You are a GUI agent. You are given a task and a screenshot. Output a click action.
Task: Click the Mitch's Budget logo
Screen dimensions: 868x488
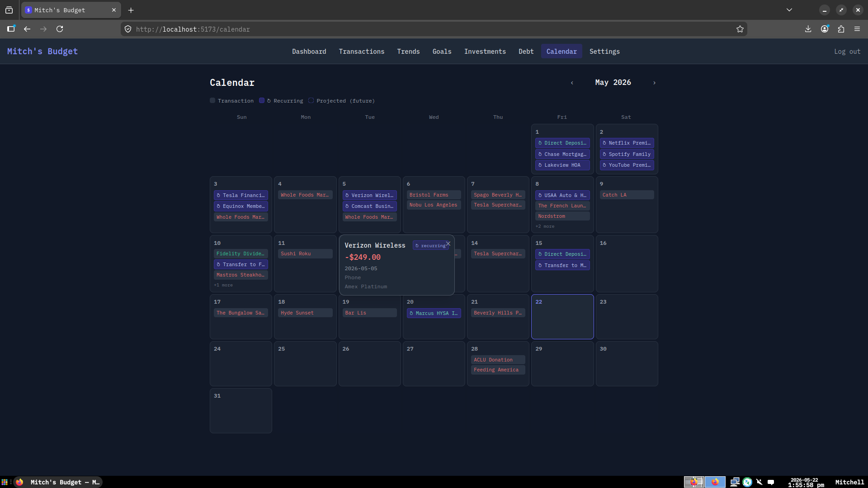point(42,52)
